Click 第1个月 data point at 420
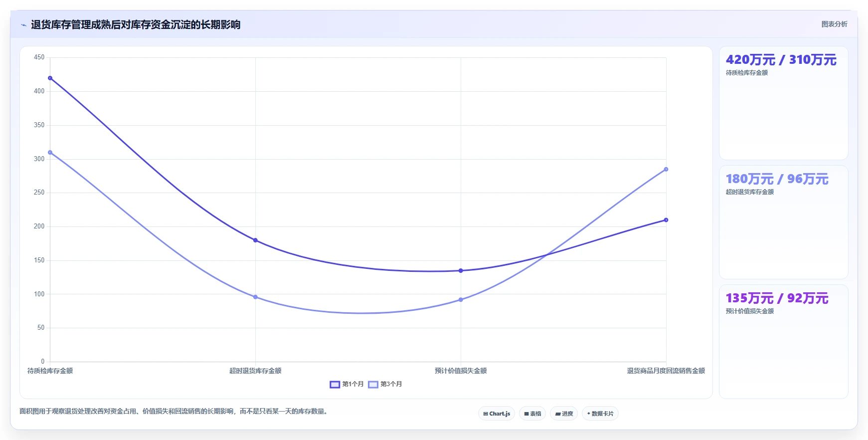 point(50,78)
